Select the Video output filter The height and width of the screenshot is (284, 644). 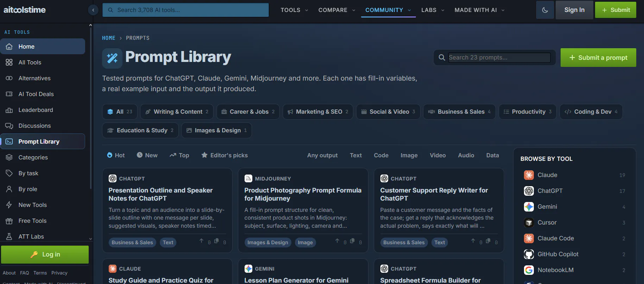[438, 155]
